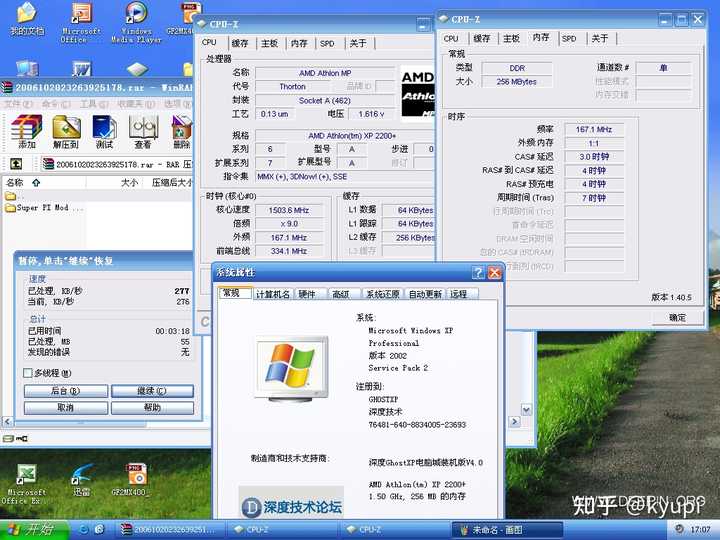Click 名称 field AMD Athlon MP
The width and height of the screenshot is (720, 540).
coord(325,73)
